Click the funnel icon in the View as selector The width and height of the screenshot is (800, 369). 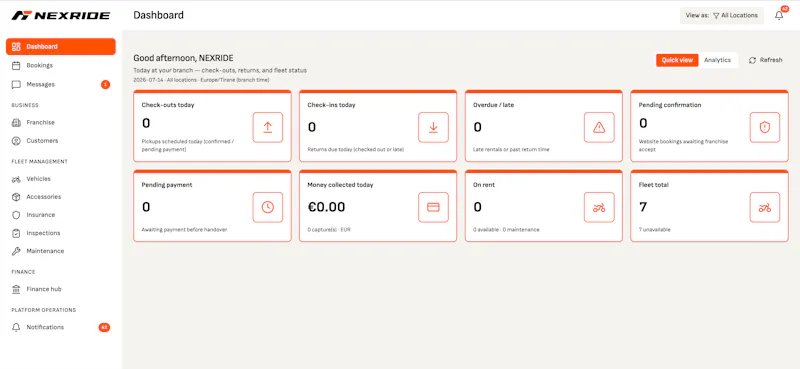click(x=716, y=16)
